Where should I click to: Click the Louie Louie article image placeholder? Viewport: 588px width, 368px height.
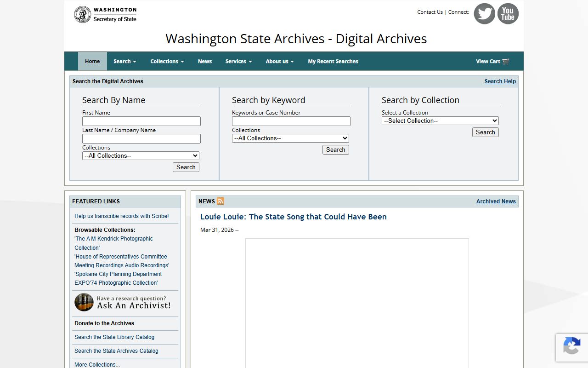[x=357, y=303]
